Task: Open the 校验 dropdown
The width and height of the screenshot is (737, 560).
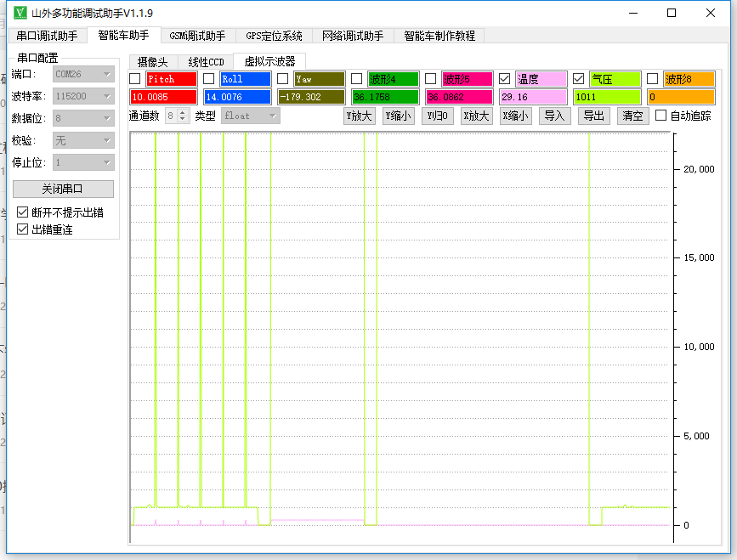Action: [83, 140]
